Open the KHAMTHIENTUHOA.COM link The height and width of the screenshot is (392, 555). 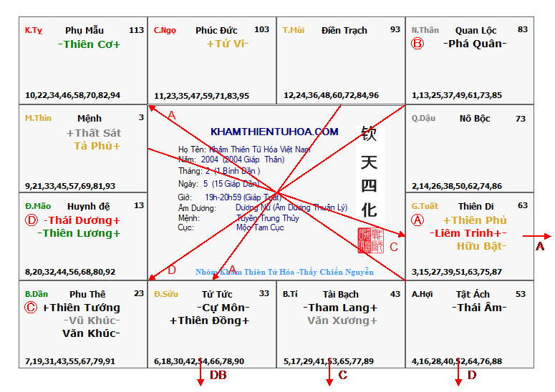(x=274, y=132)
